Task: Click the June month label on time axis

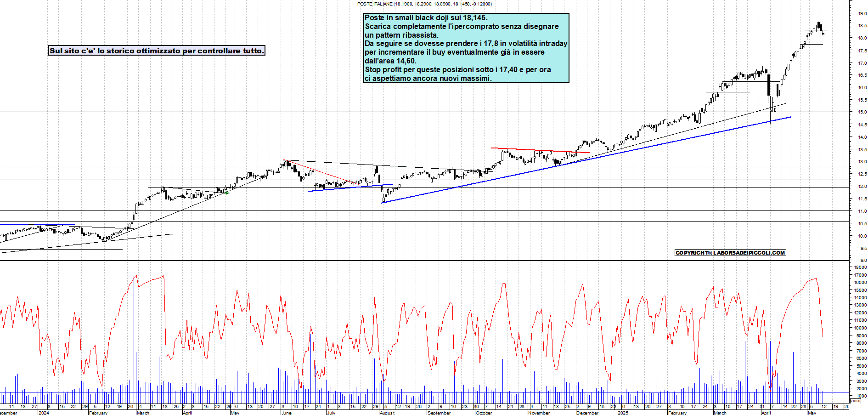Action: pyautogui.click(x=286, y=413)
